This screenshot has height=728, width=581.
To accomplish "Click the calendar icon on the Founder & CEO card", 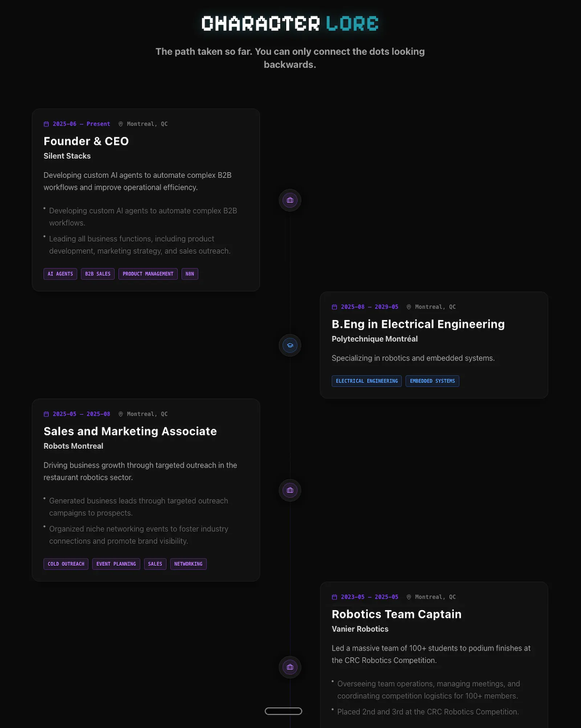I will click(46, 124).
